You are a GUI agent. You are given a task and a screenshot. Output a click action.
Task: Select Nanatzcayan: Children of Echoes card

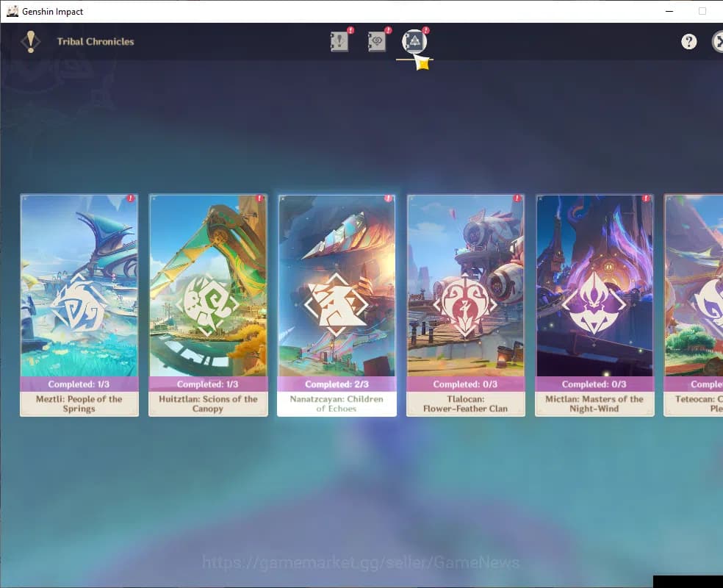tap(337, 305)
